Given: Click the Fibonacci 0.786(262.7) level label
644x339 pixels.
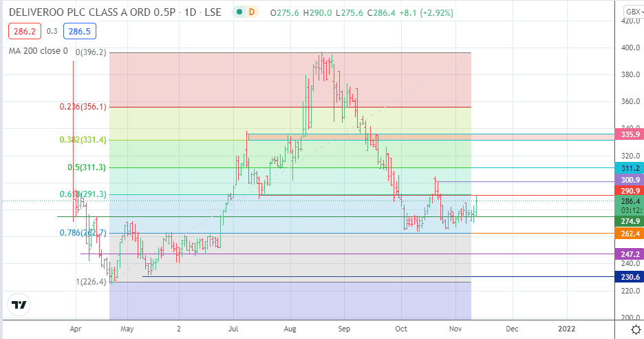Looking at the screenshot, I should click(x=83, y=233).
